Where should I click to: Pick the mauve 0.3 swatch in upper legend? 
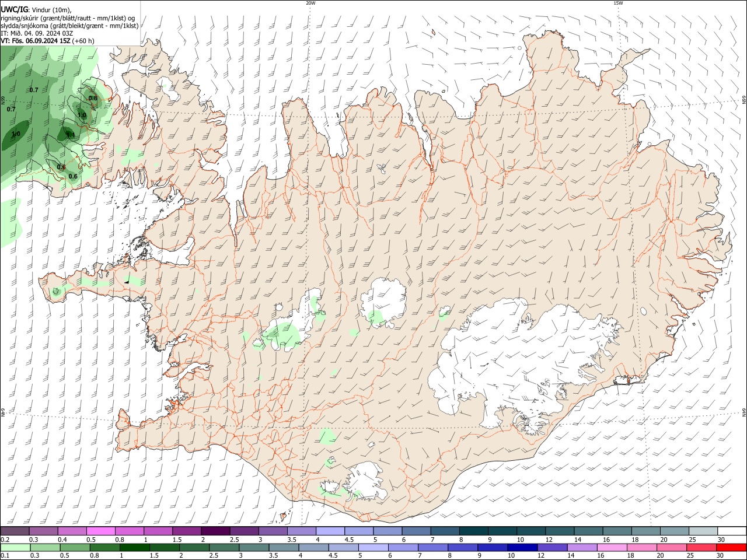point(43,531)
